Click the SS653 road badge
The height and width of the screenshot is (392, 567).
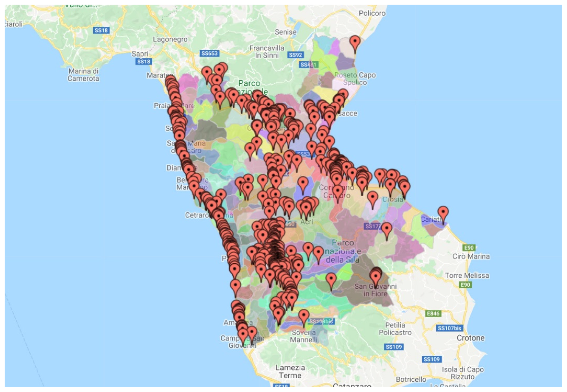(x=209, y=53)
